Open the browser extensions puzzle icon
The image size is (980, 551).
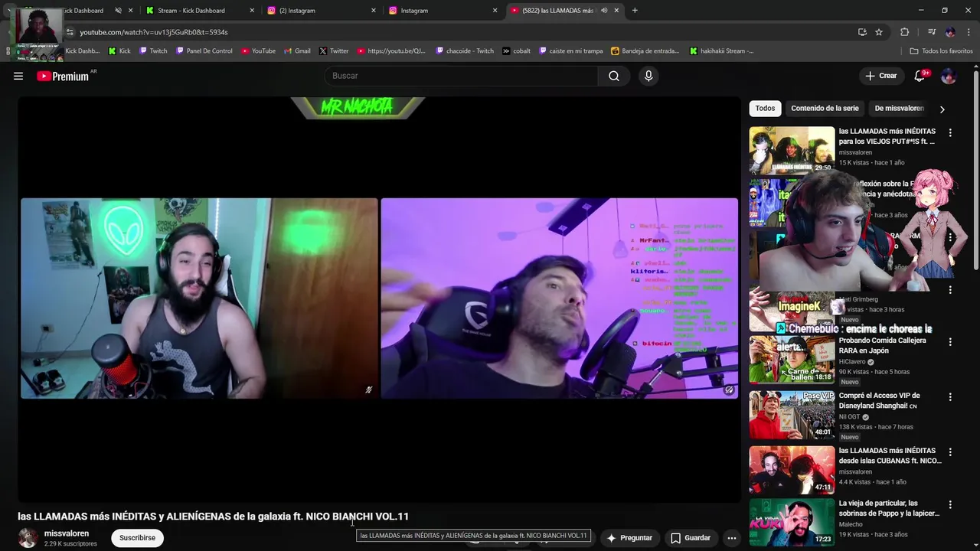coord(904,32)
